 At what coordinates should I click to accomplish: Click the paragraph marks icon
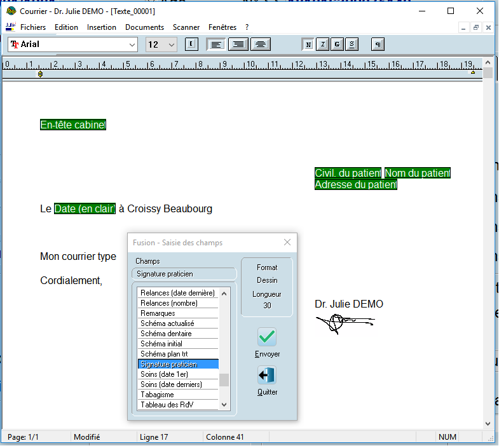pyautogui.click(x=378, y=44)
